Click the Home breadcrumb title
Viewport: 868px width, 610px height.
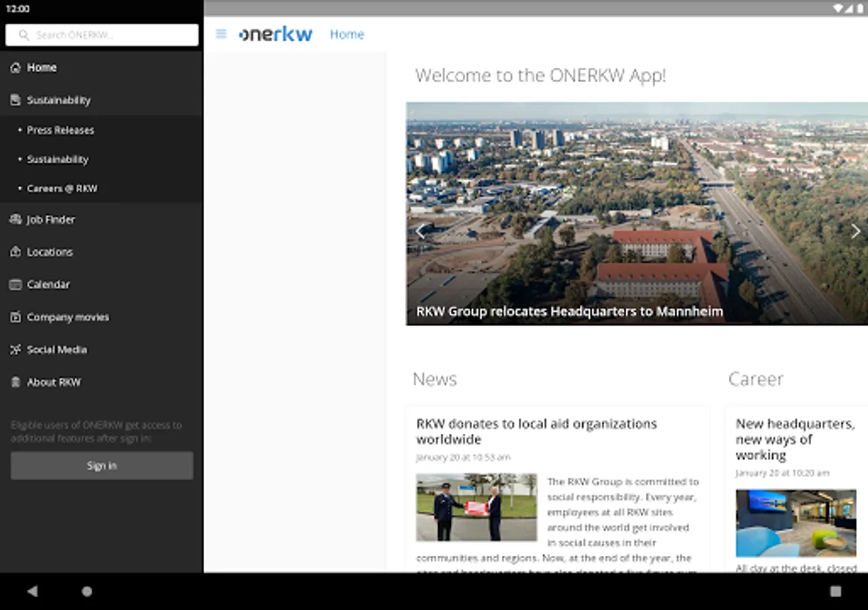tap(347, 34)
